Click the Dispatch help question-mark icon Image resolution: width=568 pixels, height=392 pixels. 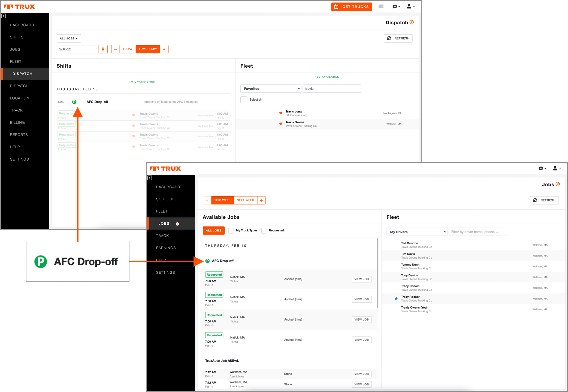point(412,22)
